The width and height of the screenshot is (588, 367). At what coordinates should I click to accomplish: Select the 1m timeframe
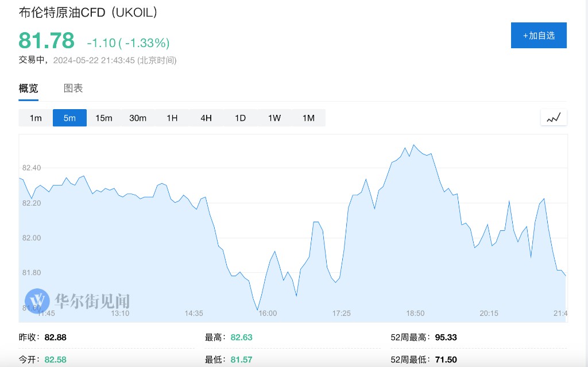(36, 118)
